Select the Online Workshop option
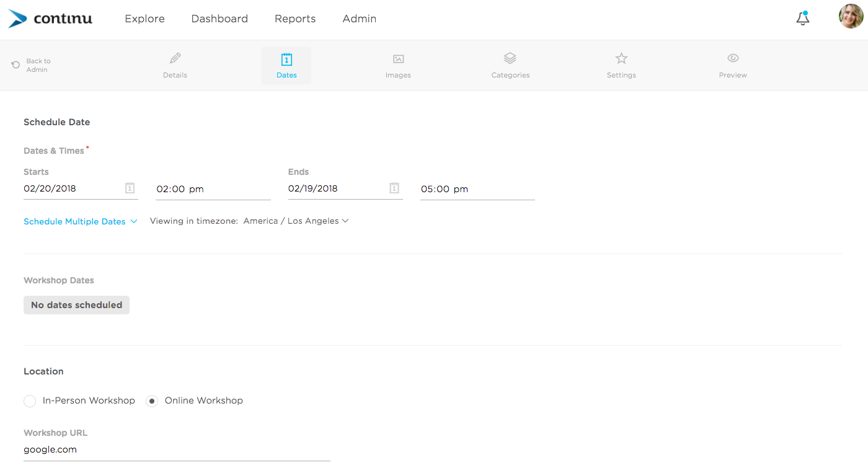This screenshot has height=465, width=868. click(x=195, y=401)
